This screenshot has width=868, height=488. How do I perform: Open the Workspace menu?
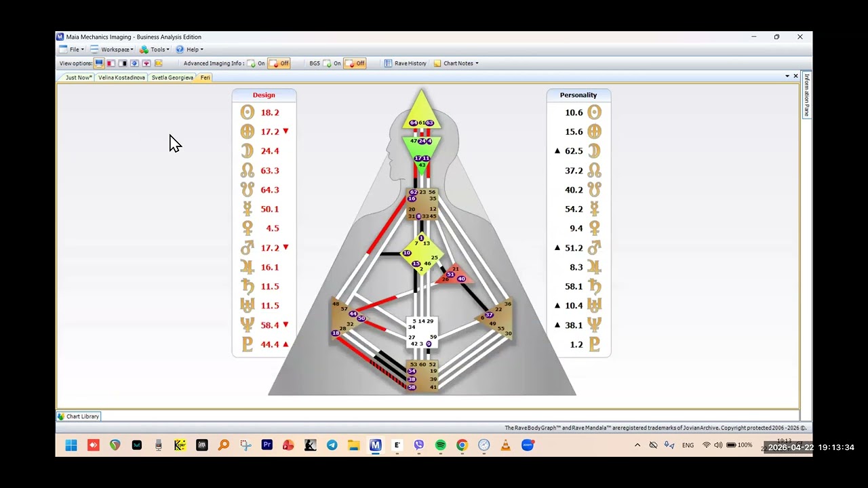click(112, 49)
